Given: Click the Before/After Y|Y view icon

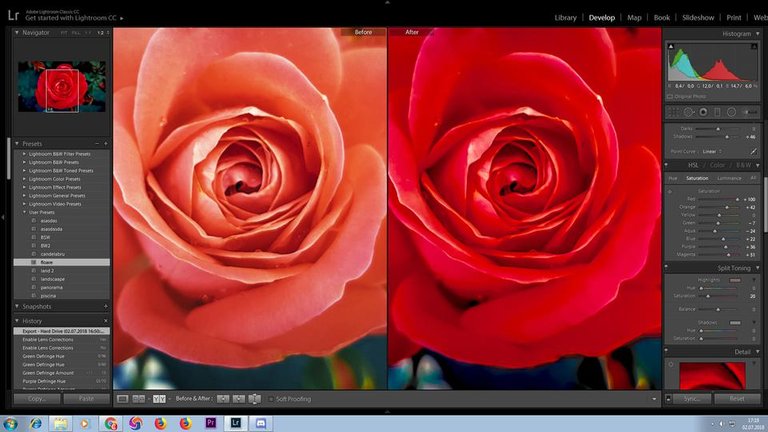Looking at the screenshot, I should coord(158,399).
